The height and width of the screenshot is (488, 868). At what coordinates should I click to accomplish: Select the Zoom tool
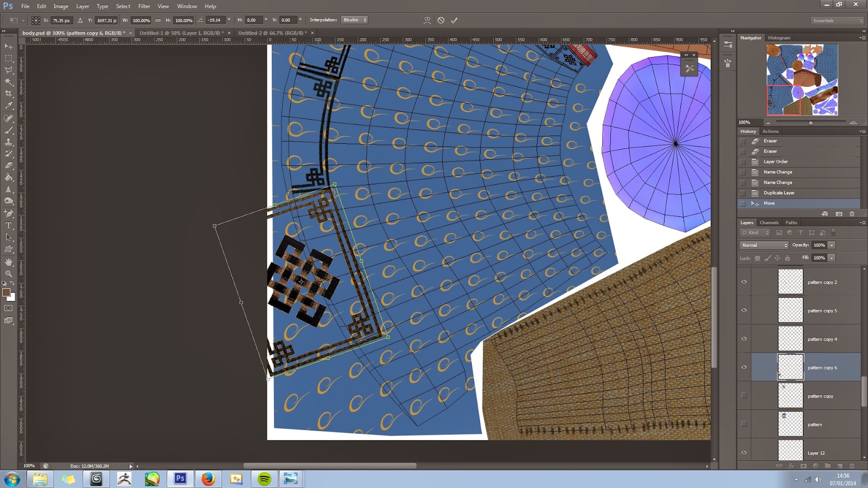[x=9, y=273]
